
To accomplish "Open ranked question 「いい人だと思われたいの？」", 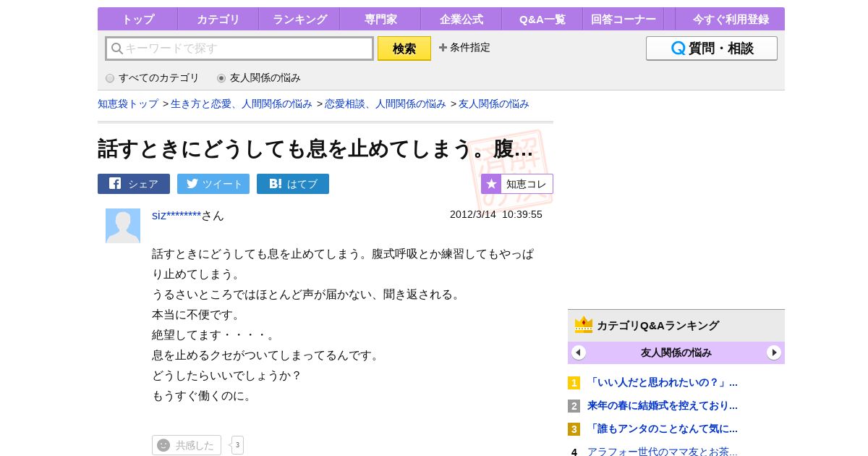I will tap(663, 383).
